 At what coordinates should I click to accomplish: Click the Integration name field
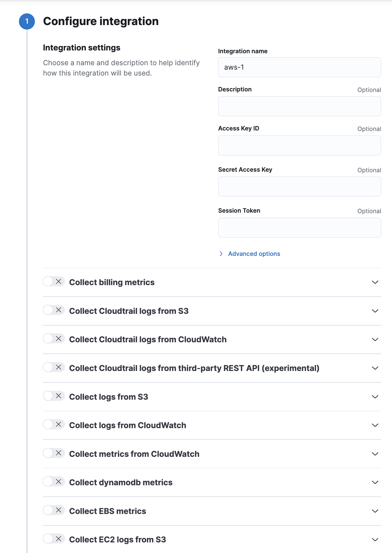[299, 67]
